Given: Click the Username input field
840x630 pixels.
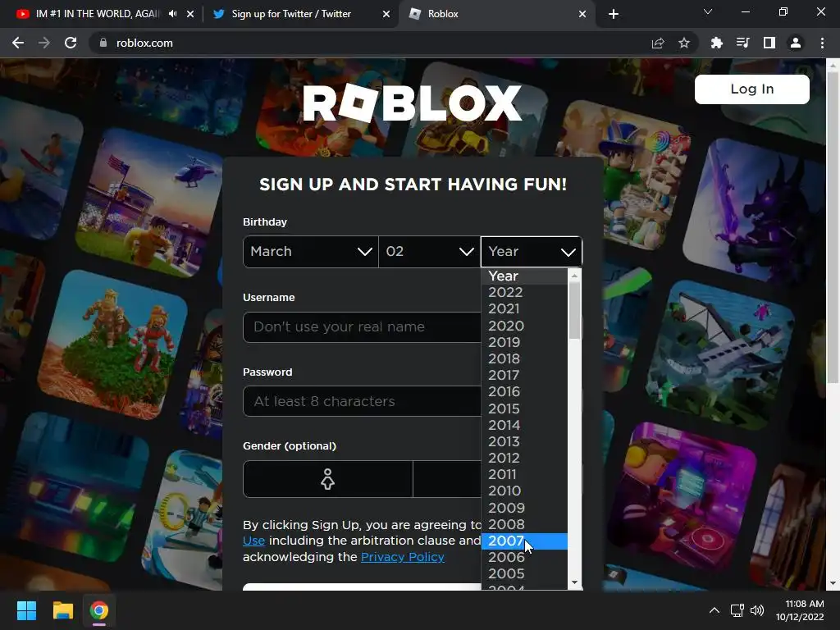Looking at the screenshot, I should point(362,326).
